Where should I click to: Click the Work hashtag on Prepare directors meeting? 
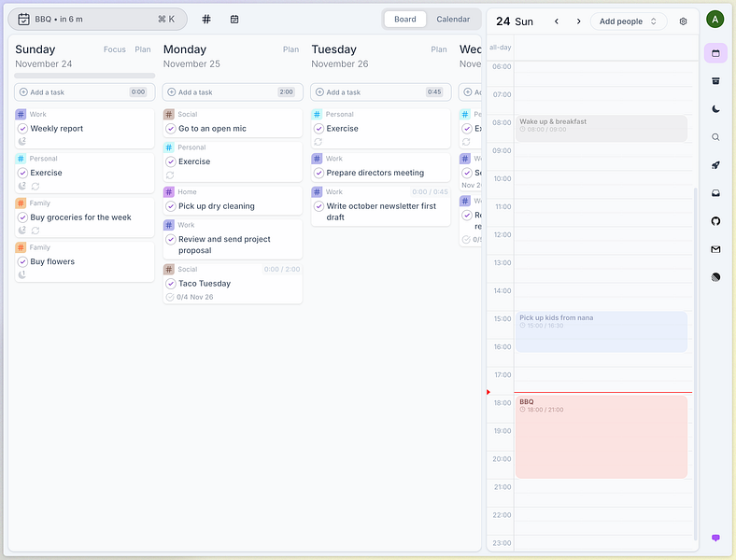coord(317,159)
